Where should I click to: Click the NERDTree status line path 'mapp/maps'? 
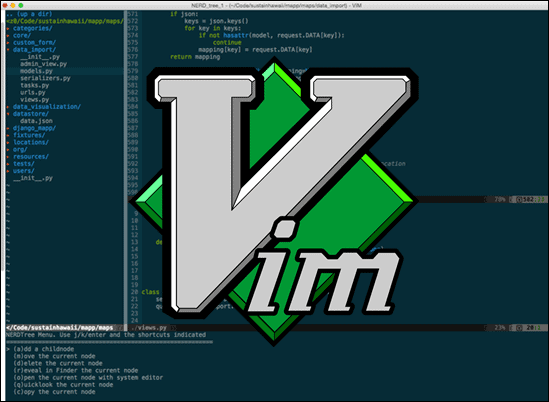coord(60,328)
